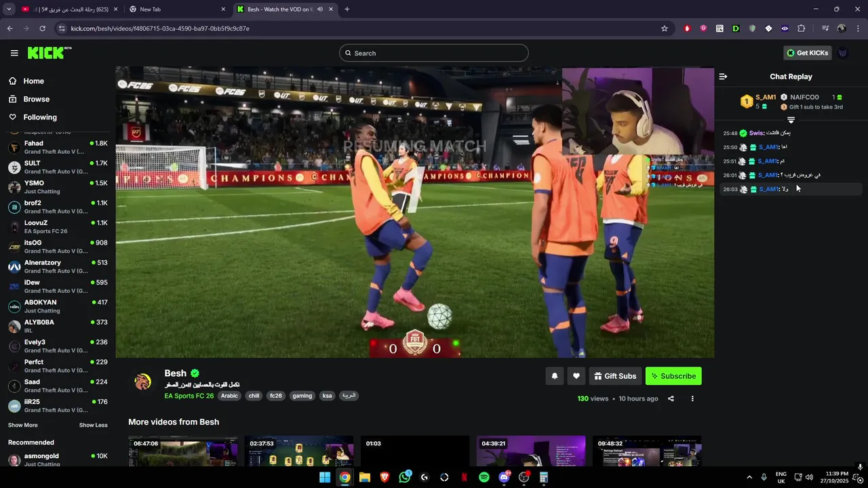This screenshot has height=488, width=868.
Task: Toggle notification bell for Besh
Action: (554, 376)
